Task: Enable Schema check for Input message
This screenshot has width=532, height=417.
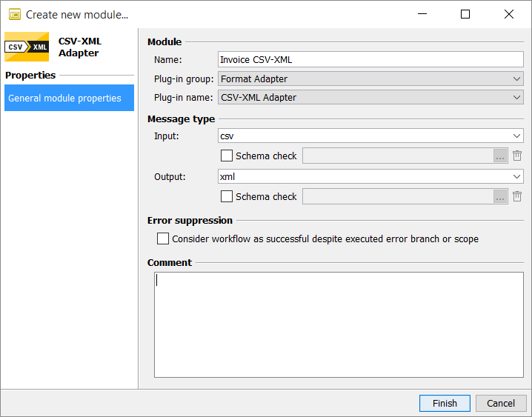Action: pyautogui.click(x=227, y=156)
